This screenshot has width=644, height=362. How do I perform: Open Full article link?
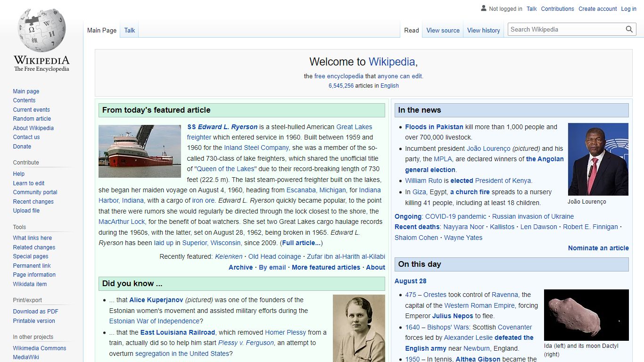(301, 243)
